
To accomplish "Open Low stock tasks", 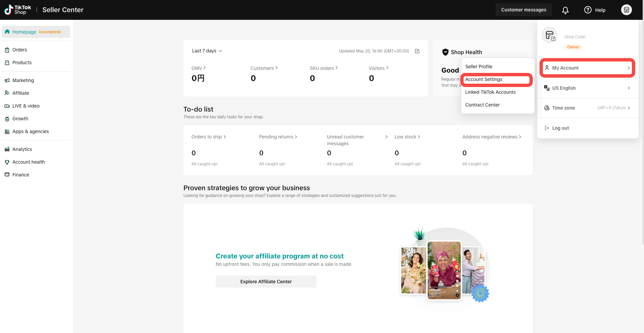I will pyautogui.click(x=407, y=137).
